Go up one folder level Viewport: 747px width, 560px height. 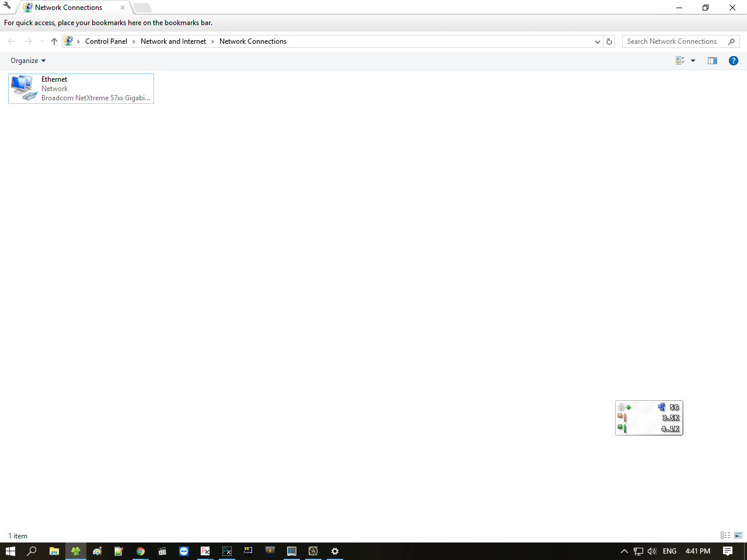click(x=54, y=41)
